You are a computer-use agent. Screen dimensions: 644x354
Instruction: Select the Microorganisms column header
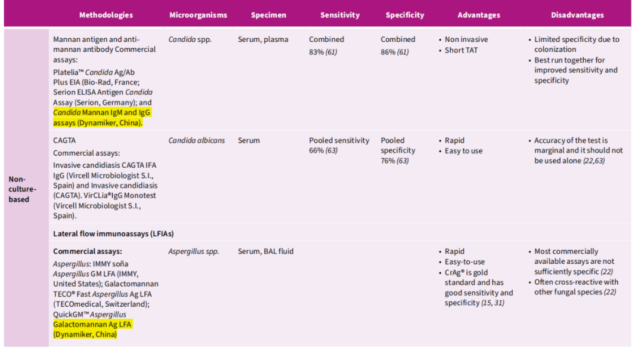tap(198, 15)
